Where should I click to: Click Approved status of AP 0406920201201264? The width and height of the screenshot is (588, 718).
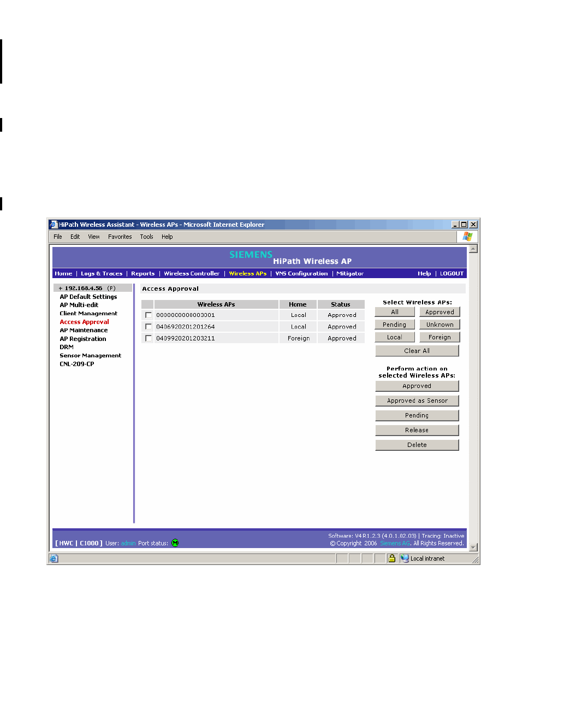(x=342, y=327)
